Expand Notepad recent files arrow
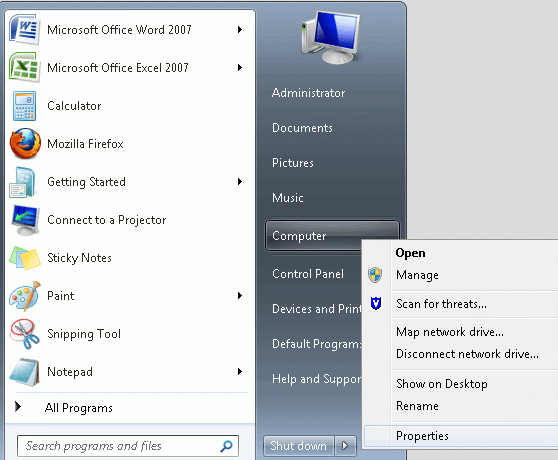558x460 pixels. (240, 372)
